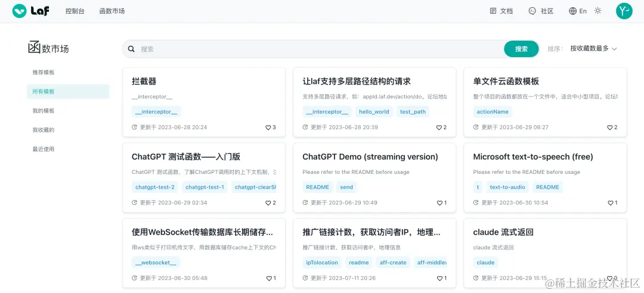This screenshot has height=293, width=644.
Task: Click the claude function tag
Action: point(485,263)
